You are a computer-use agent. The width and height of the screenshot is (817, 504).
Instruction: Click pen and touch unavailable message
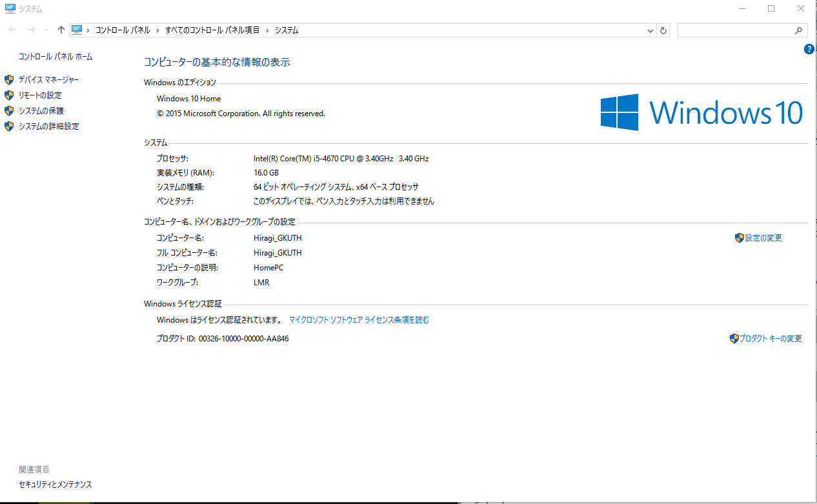344,201
